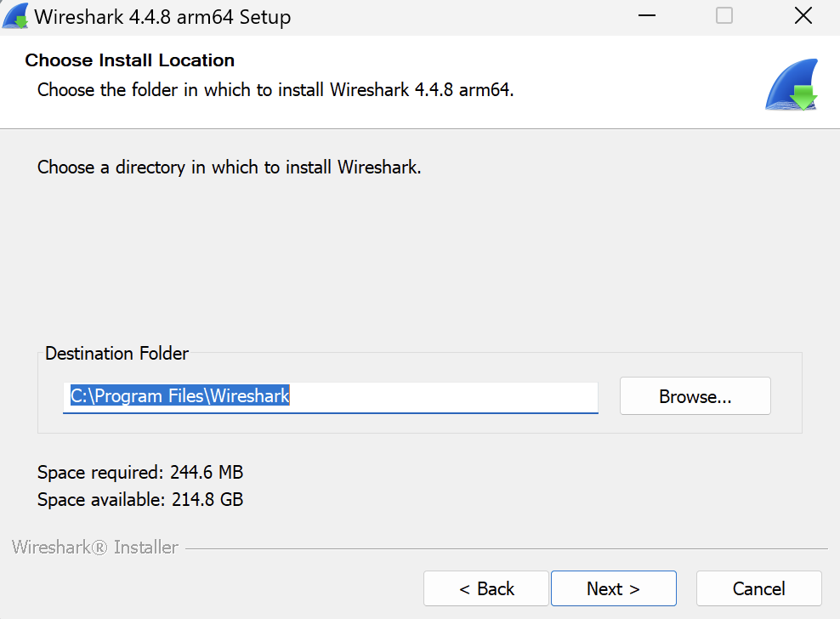Click the highlighted C:\Program Files\Wireshark text

pyautogui.click(x=180, y=396)
